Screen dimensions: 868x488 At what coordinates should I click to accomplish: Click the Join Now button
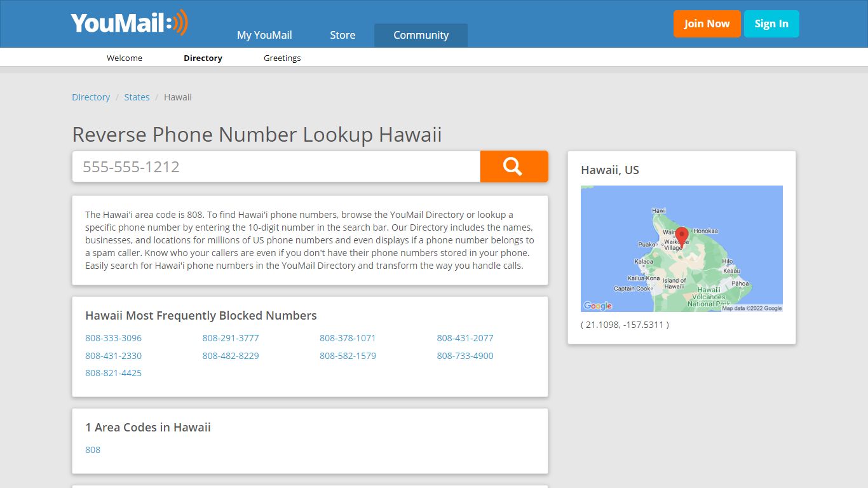[707, 24]
